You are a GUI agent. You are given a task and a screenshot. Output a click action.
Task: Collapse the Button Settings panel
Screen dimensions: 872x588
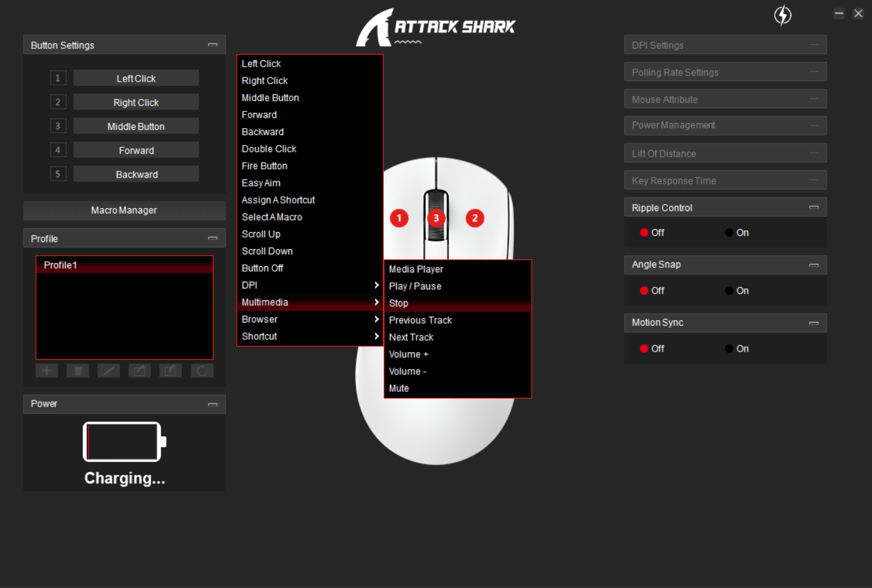[x=213, y=45]
